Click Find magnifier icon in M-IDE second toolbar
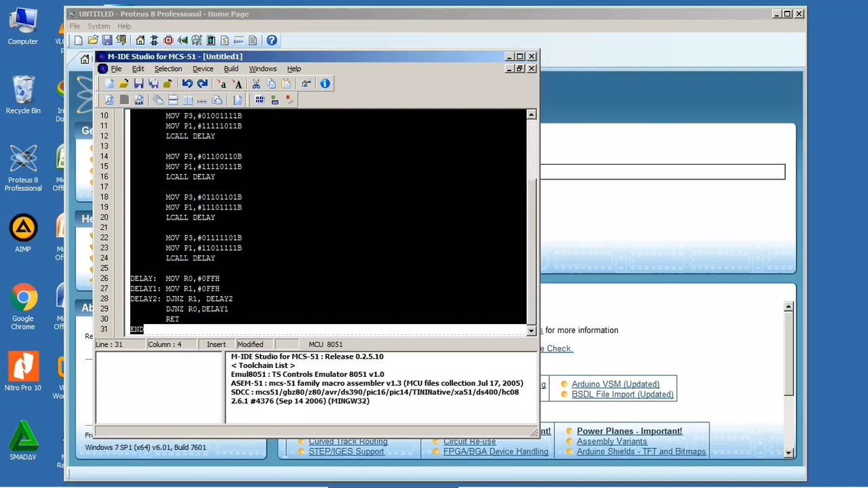This screenshot has width=868, height=488. tap(108, 100)
